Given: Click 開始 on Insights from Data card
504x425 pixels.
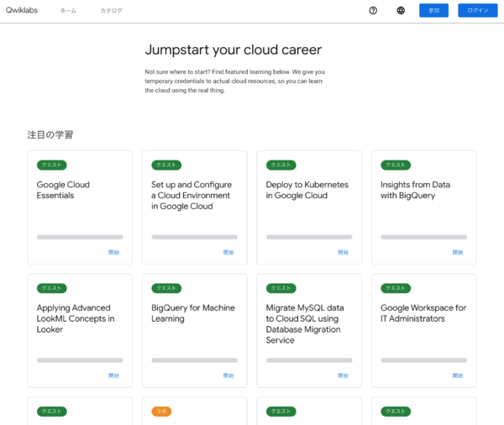Looking at the screenshot, I should point(458,252).
